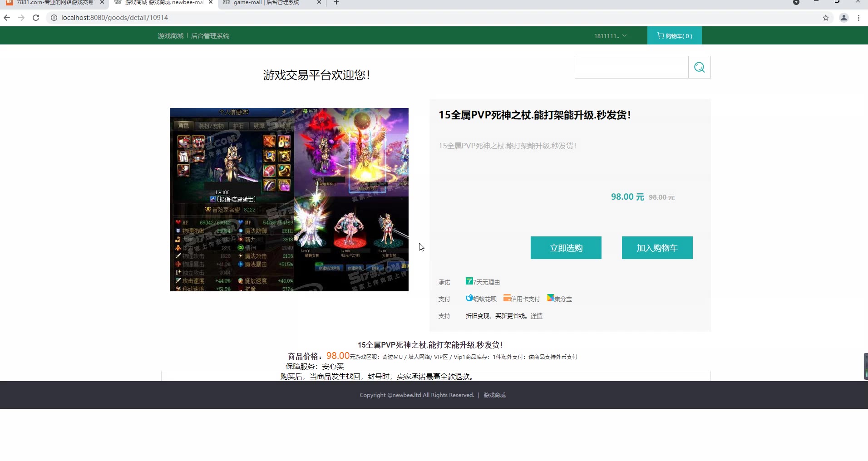Open the Chrome three-dot menu
Viewport: 868px width, 461px height.
[x=858, y=18]
